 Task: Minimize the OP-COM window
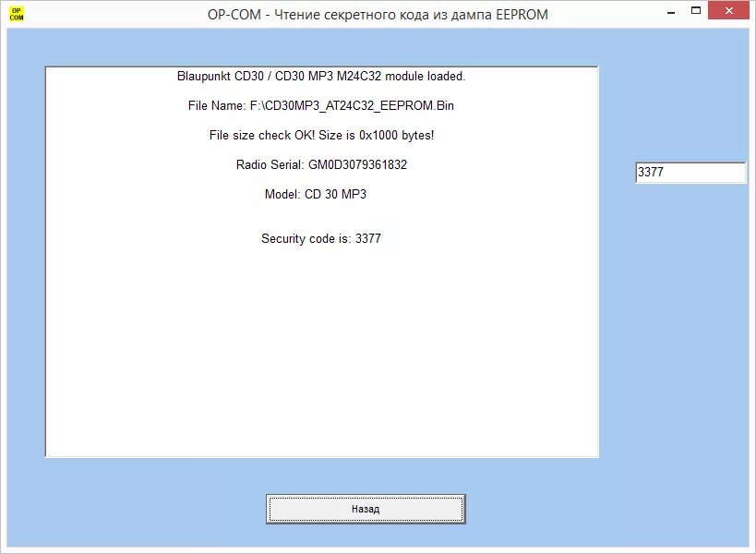tap(671, 12)
